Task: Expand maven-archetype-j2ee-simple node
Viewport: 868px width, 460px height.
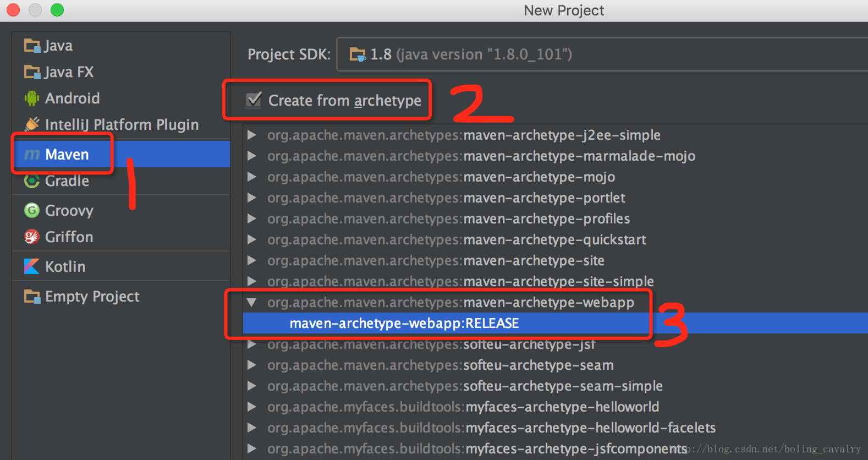Action: click(252, 135)
